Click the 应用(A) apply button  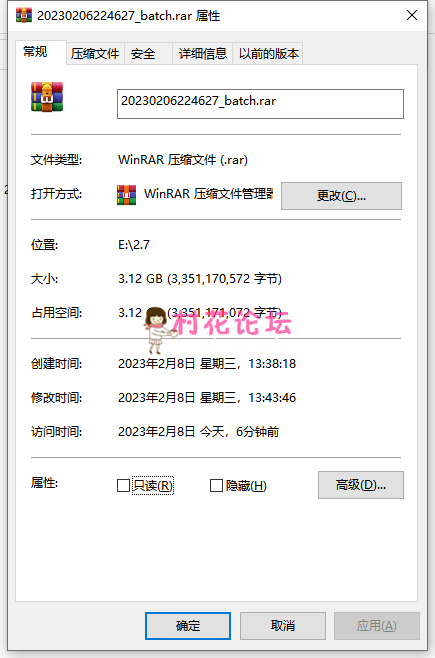click(377, 626)
